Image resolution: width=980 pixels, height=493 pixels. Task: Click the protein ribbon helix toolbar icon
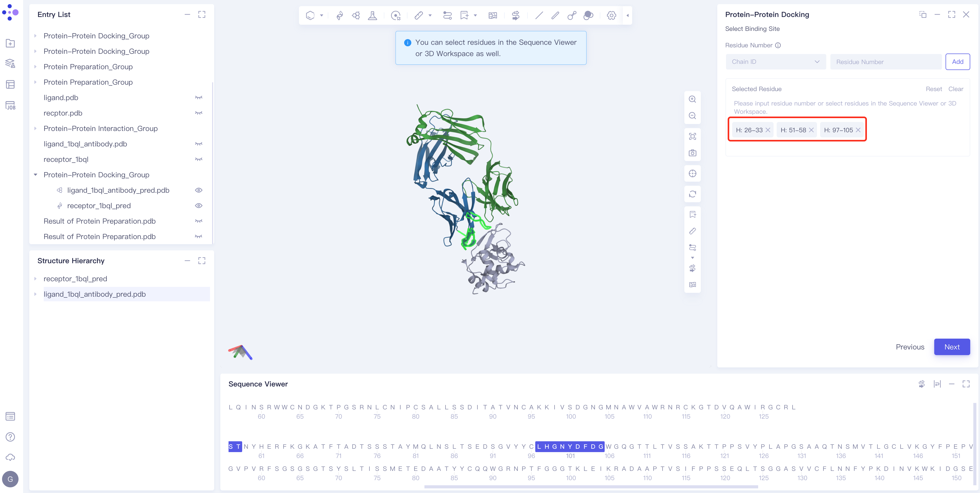340,15
